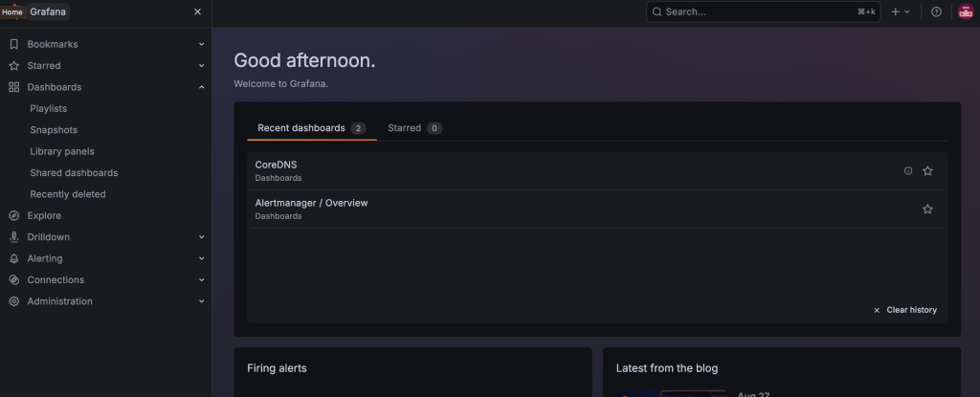Click the Dashboards grid icon in sidebar
980x397 pixels.
click(13, 87)
